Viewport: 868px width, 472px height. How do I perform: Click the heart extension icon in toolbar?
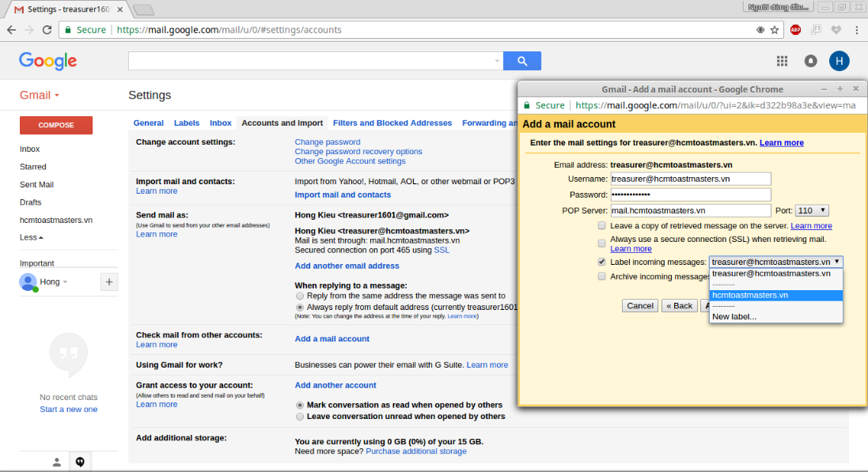(x=836, y=30)
